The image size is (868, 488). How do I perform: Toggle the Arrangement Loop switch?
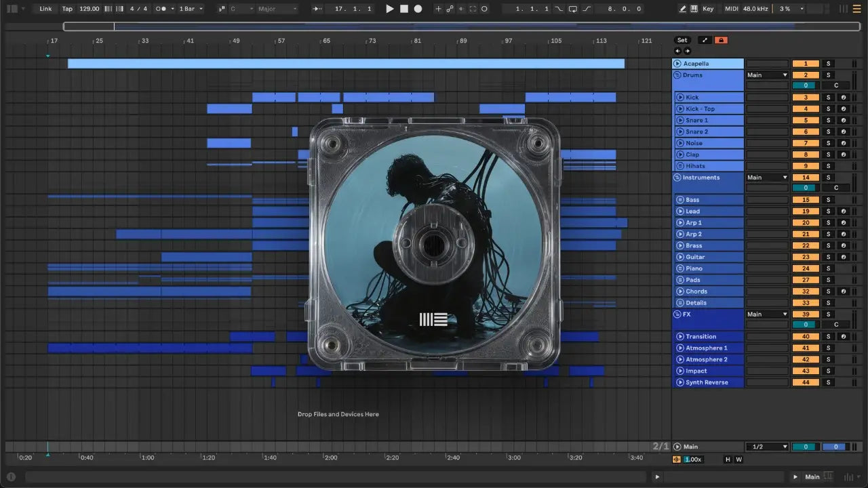pyautogui.click(x=573, y=9)
